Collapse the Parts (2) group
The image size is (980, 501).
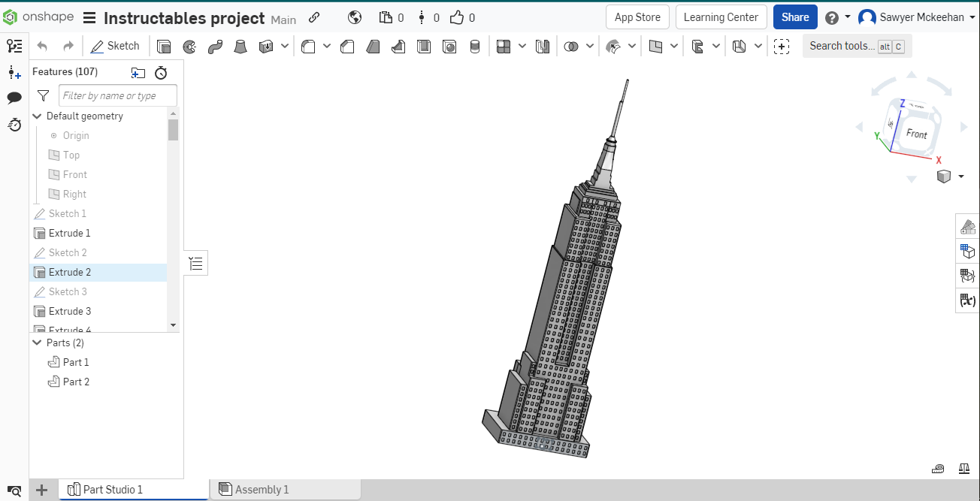point(37,343)
